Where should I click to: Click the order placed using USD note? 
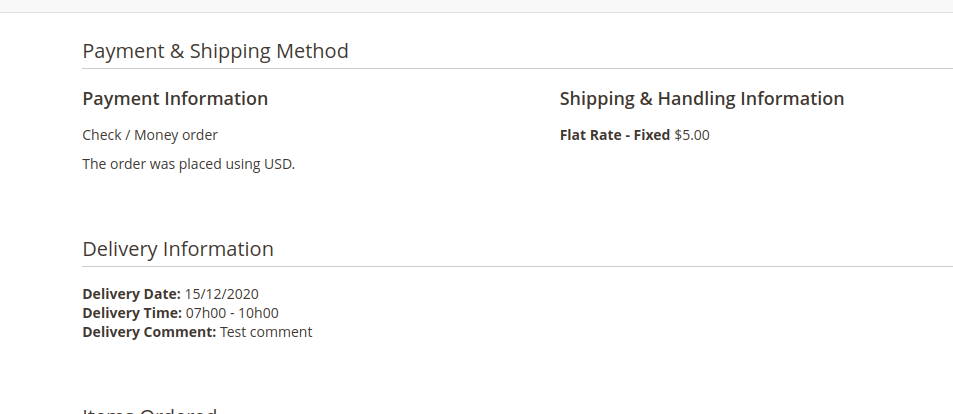(x=188, y=164)
